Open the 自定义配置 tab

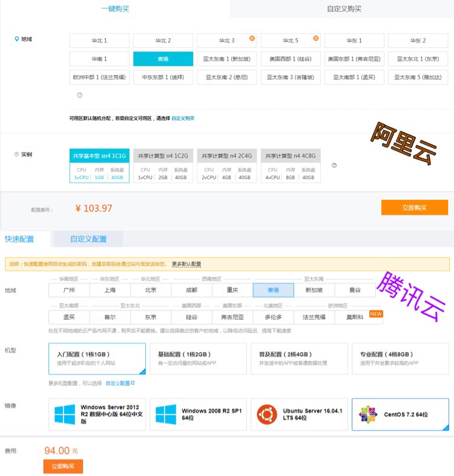click(88, 239)
